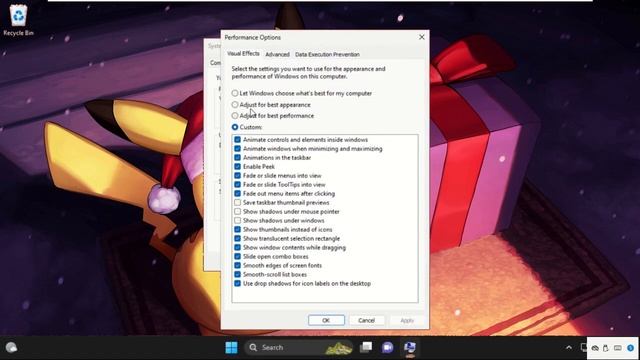Image resolution: width=640 pixels, height=360 pixels.
Task: Show hidden system tray icons
Action: [x=569, y=348]
